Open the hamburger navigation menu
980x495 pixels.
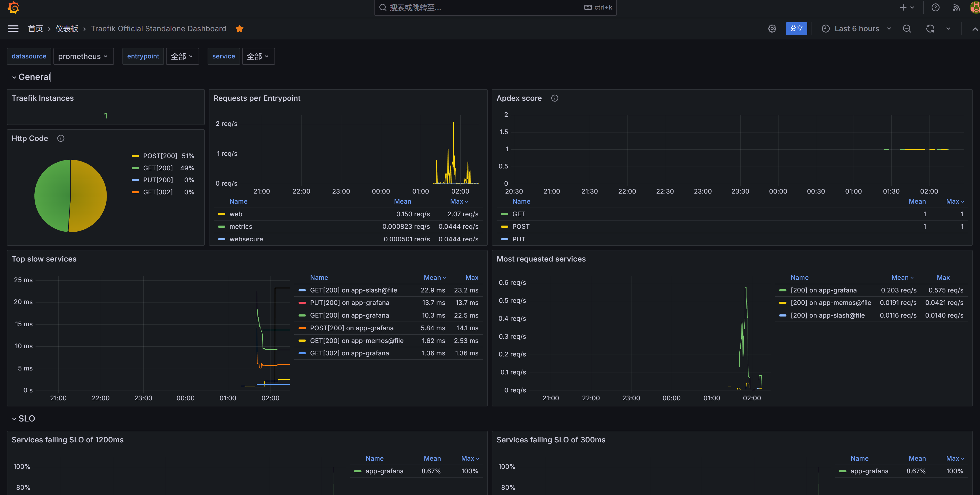coord(13,29)
